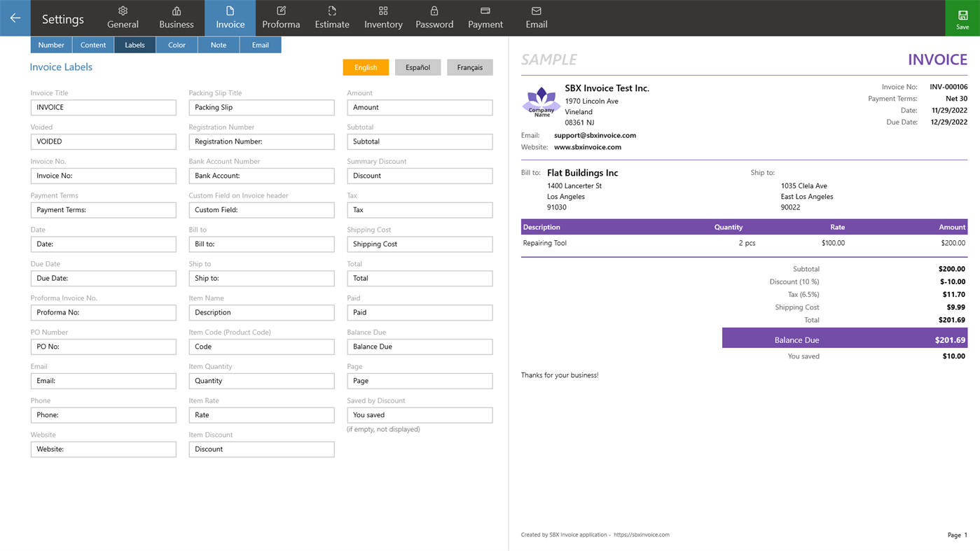Select the English language option
Viewport: 980px width, 551px height.
click(x=365, y=67)
